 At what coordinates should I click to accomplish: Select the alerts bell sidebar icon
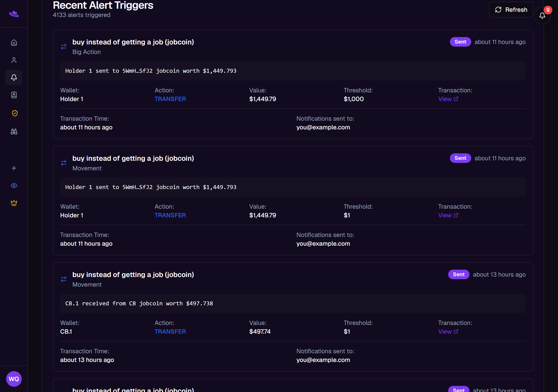pyautogui.click(x=14, y=78)
